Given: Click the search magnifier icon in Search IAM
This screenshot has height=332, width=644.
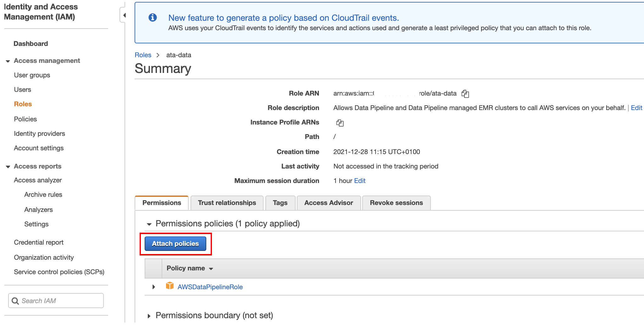Looking at the screenshot, I should 15,301.
